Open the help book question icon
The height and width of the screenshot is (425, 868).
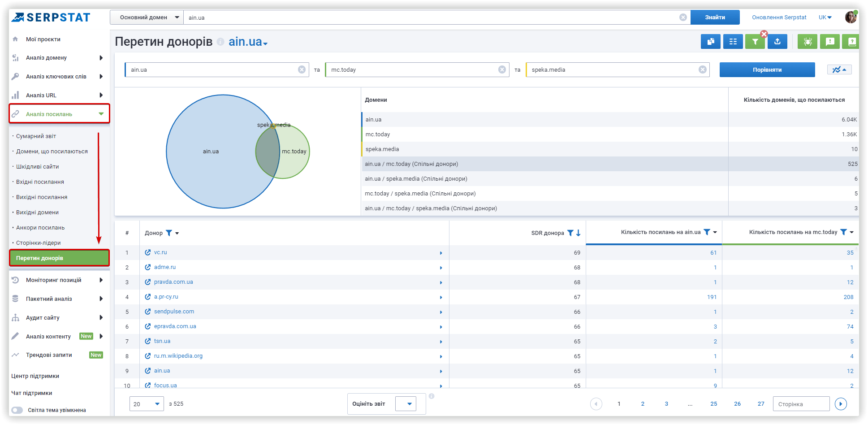[x=851, y=42]
